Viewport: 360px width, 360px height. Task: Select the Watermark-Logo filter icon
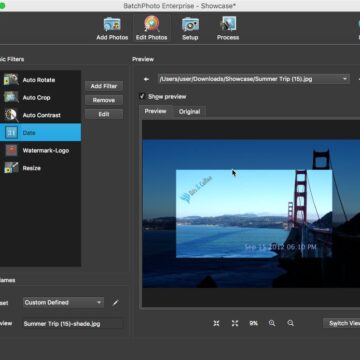click(12, 150)
